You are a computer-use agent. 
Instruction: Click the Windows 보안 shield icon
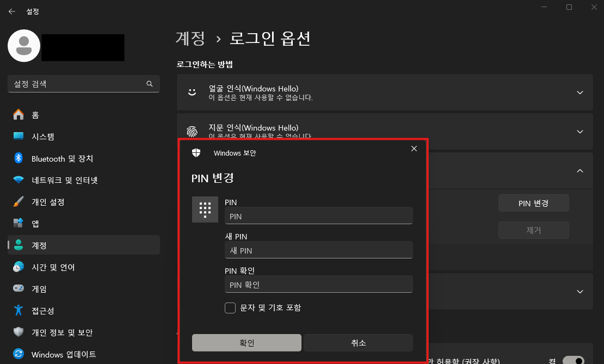(196, 153)
